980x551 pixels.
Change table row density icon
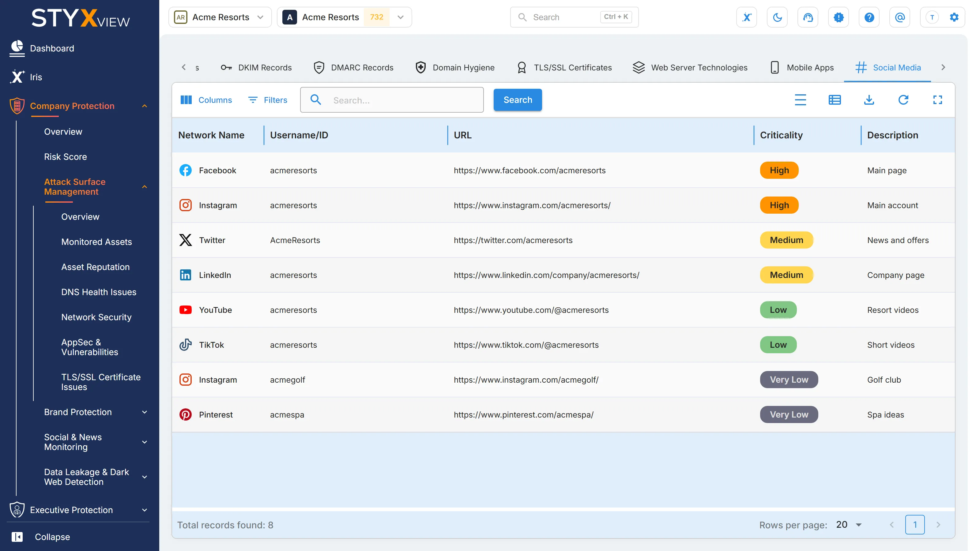[x=800, y=99]
